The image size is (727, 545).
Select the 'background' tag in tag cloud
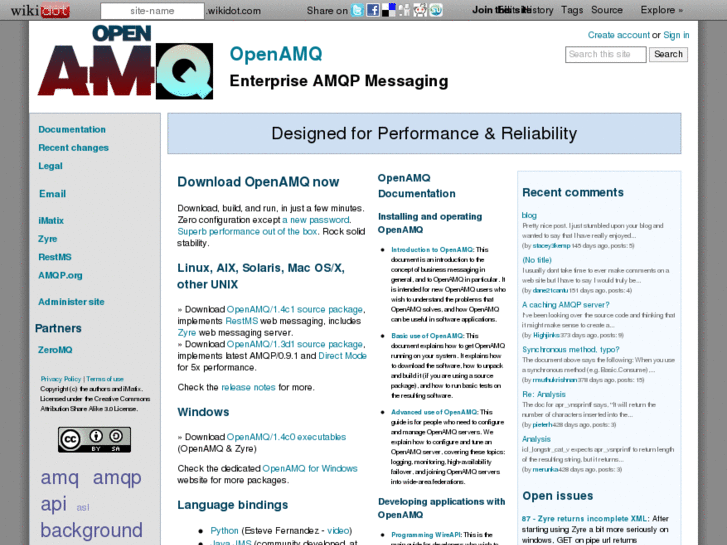[x=91, y=530]
